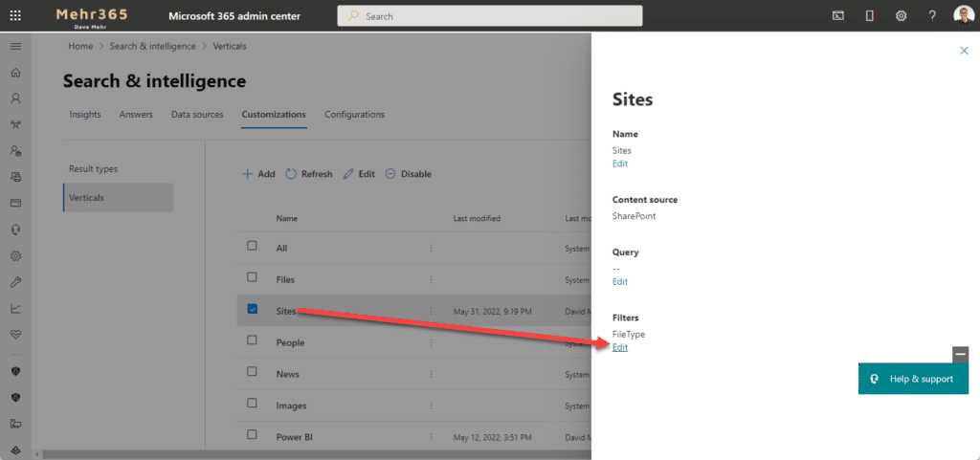This screenshot has height=460, width=980.
Task: Open Settings gear in left sidebar
Action: [15, 255]
